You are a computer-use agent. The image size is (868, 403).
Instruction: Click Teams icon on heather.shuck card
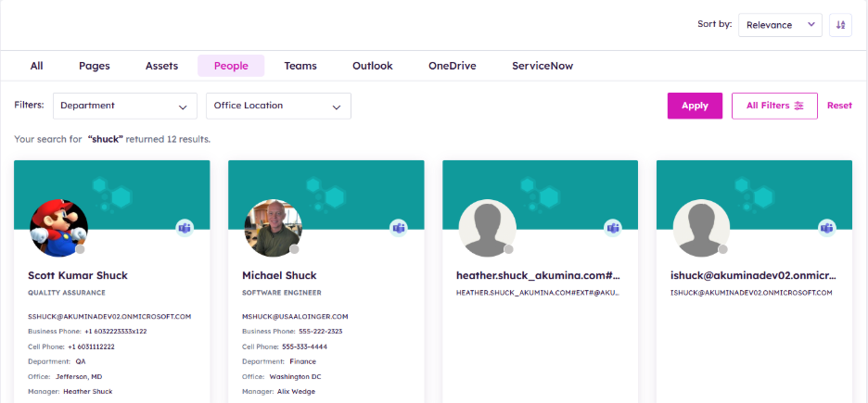[x=613, y=228]
